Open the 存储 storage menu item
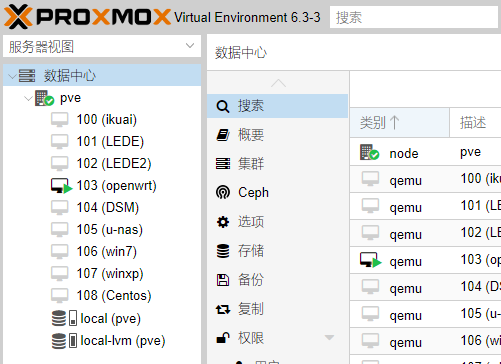Image resolution: width=501 pixels, height=364 pixels. [x=277, y=251]
